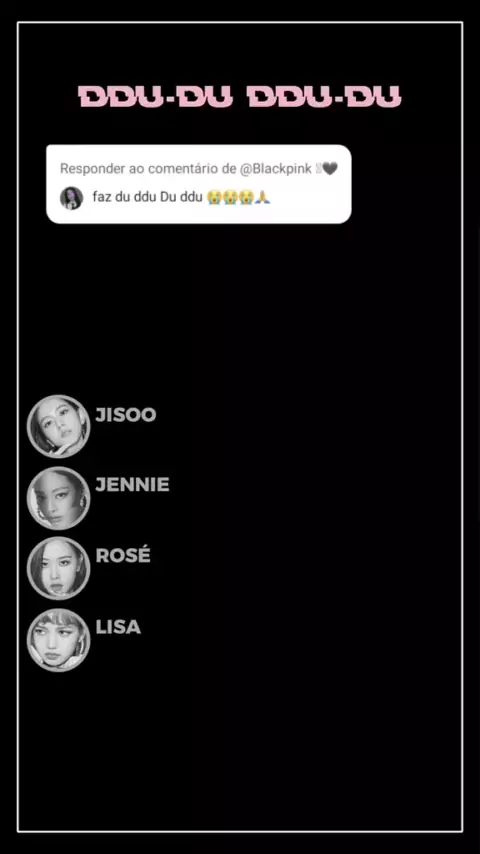Viewport: 480px width, 854px height.
Task: Select the first pink 'DDU-DU' title word
Action: pyautogui.click(x=156, y=97)
